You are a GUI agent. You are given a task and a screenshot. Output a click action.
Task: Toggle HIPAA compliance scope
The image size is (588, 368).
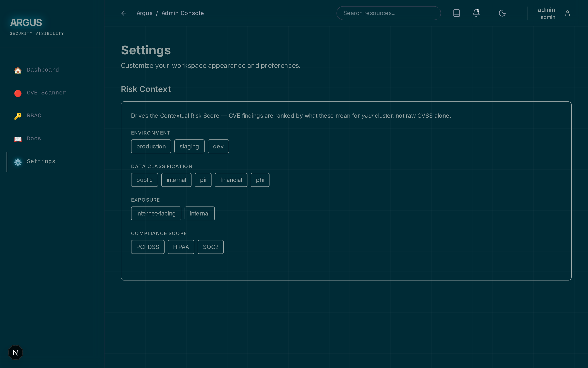coord(181,247)
